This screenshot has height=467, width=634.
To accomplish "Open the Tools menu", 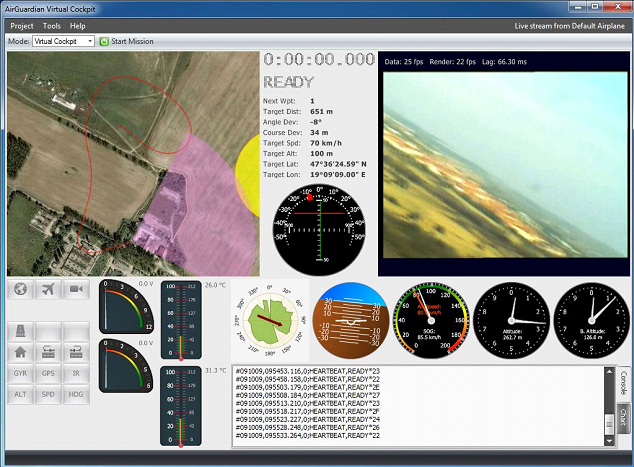I will tap(52, 25).
